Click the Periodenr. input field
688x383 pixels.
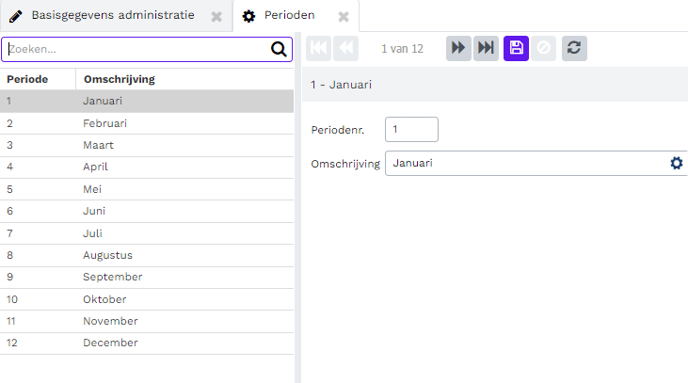click(412, 129)
